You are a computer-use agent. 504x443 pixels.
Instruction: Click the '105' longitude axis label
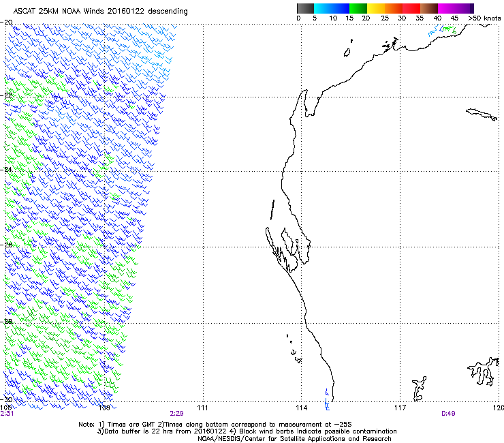[5, 408]
